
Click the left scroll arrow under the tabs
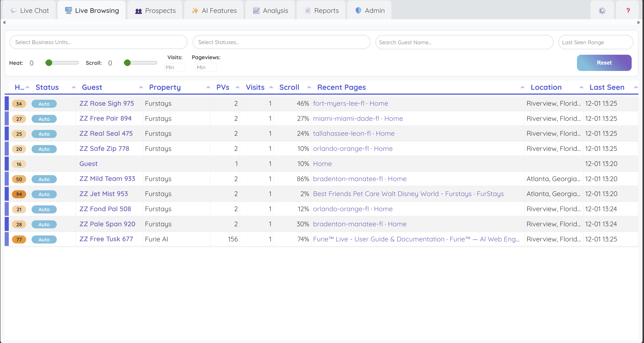tap(4, 23)
